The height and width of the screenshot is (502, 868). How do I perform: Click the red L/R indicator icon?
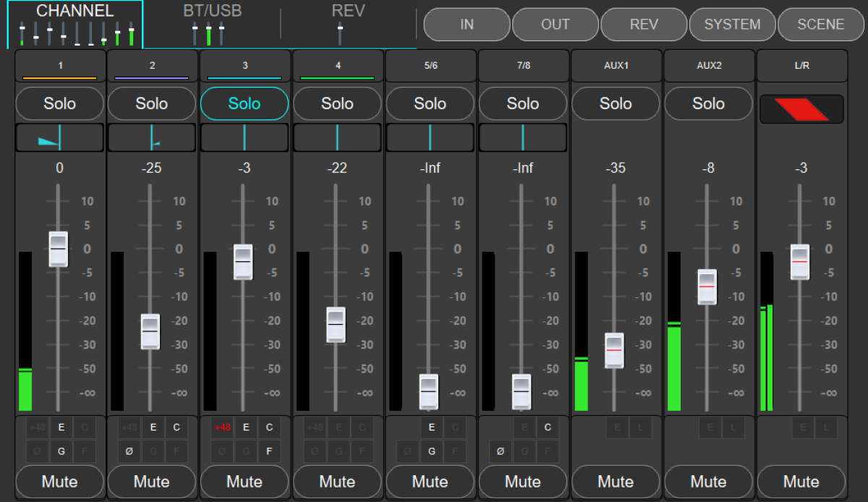coord(801,109)
